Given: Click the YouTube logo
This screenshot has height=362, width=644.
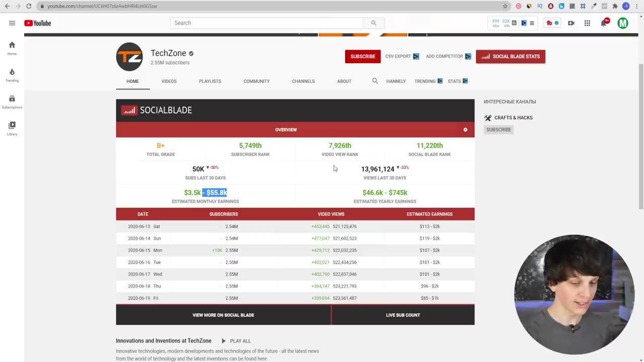Looking at the screenshot, I should [38, 23].
